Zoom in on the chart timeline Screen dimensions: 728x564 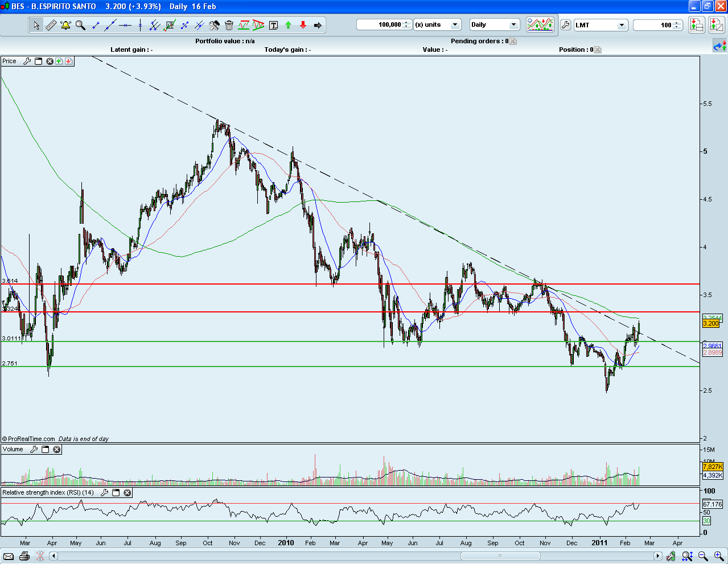click(719, 556)
